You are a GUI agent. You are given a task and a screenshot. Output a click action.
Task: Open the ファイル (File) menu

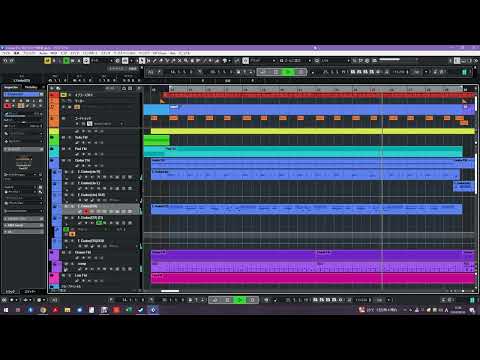coord(6,53)
